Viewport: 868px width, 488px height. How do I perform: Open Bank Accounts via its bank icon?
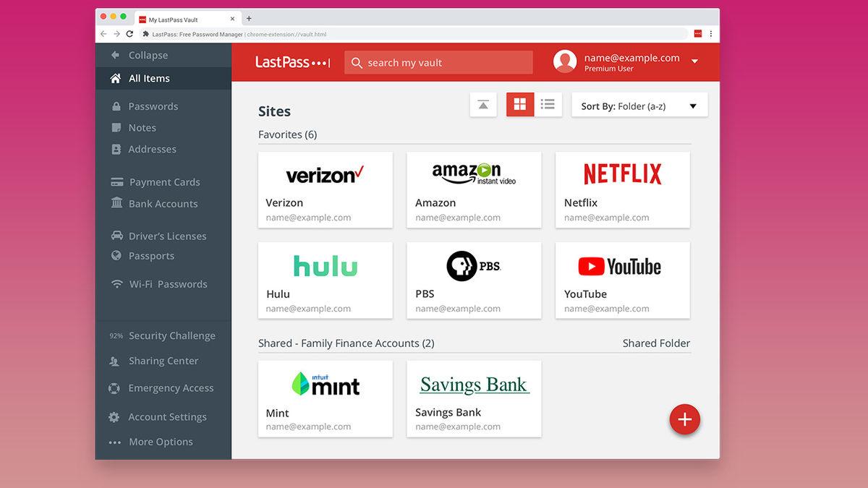click(x=116, y=203)
